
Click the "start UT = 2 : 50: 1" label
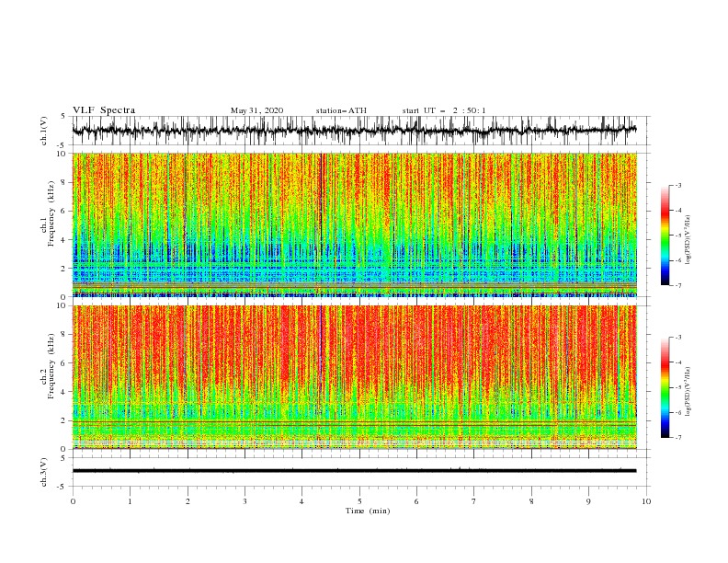point(443,110)
